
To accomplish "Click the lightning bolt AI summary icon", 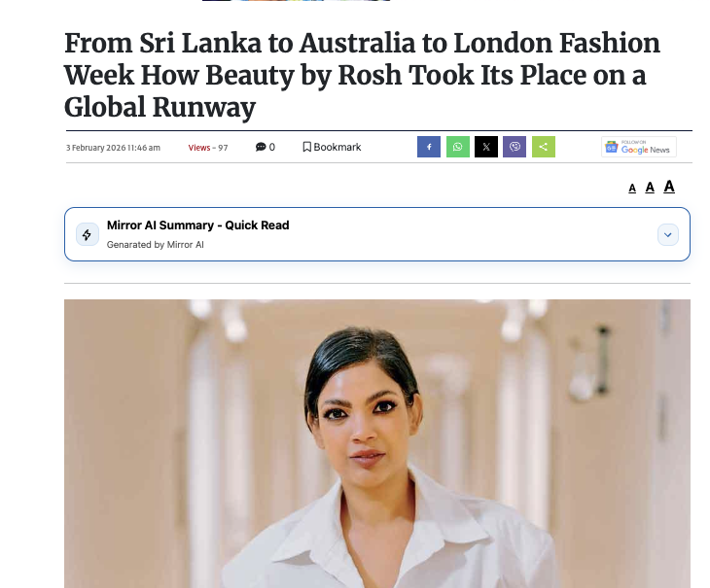I will (88, 235).
